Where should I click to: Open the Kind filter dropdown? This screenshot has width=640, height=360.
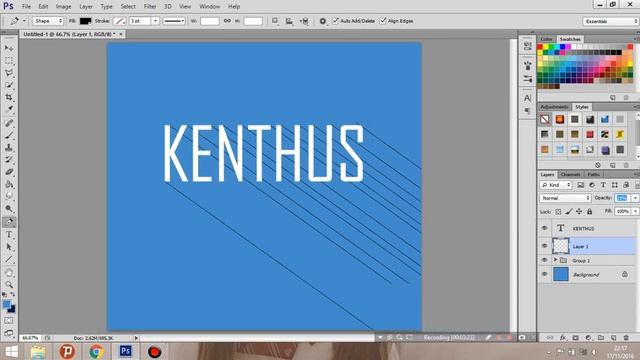tap(556, 185)
